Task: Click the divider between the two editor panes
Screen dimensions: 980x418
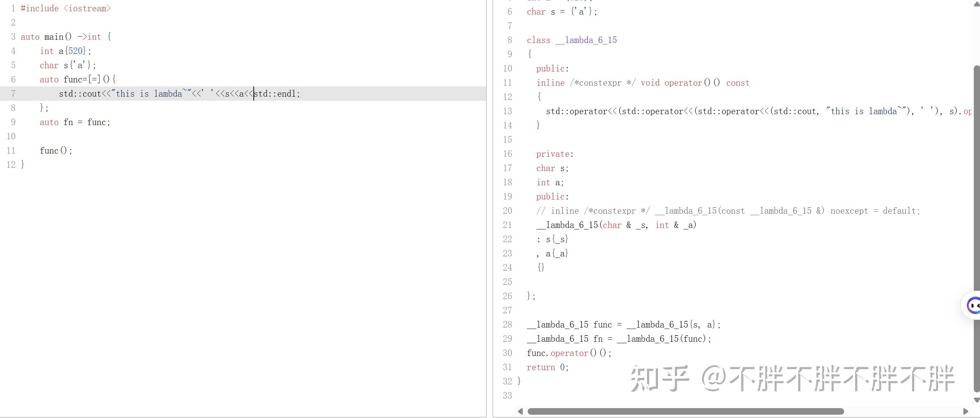Action: tap(490, 209)
